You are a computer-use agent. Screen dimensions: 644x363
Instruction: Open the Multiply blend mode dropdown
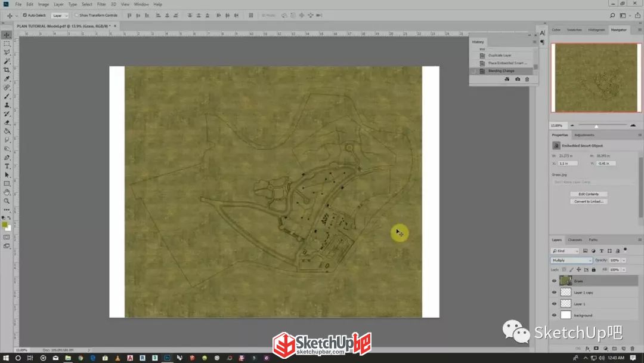pos(571,260)
